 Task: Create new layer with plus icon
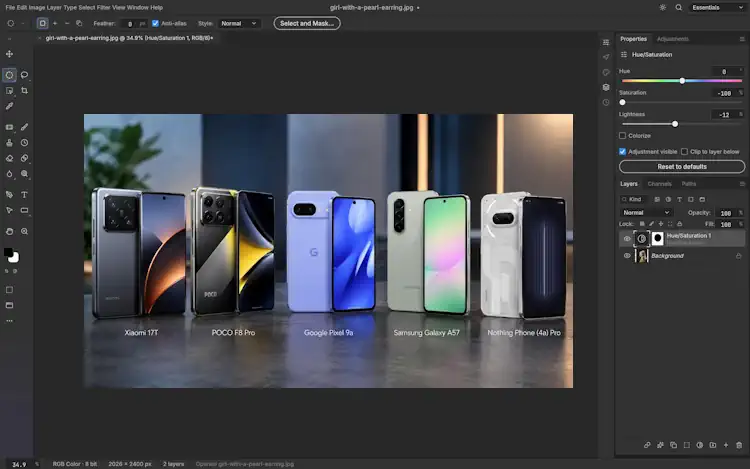click(x=726, y=445)
